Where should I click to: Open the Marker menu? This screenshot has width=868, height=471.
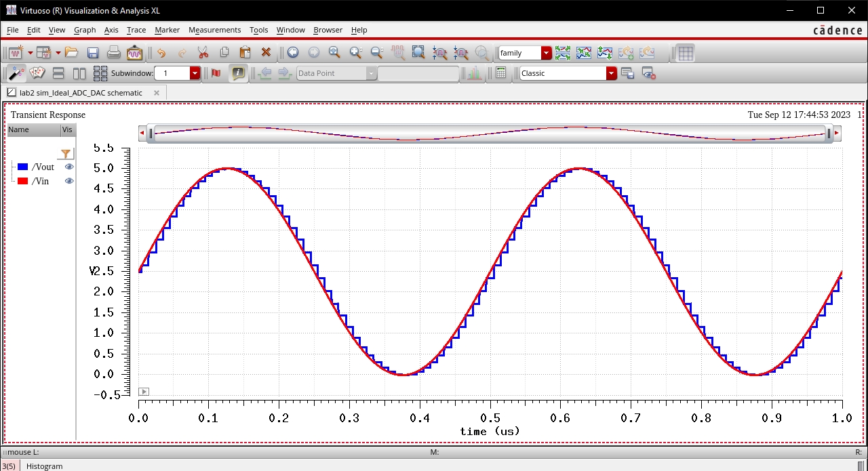pos(167,30)
